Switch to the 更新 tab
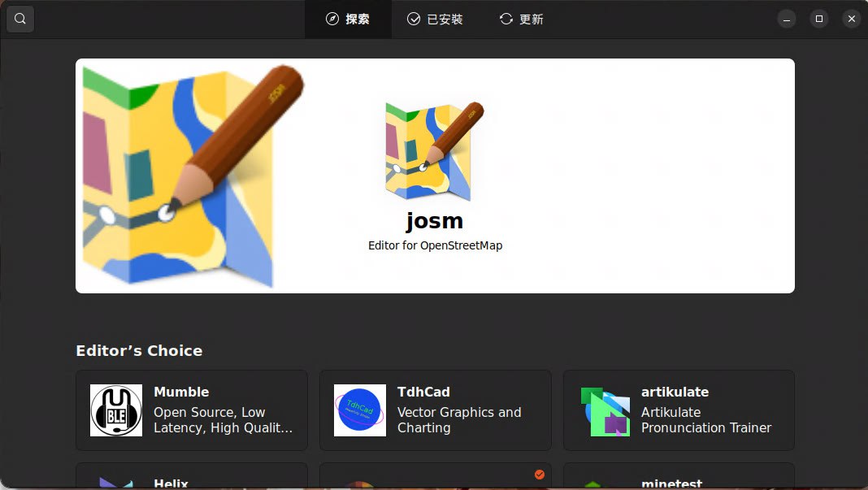Screen dimensions: 868x490 click(x=522, y=20)
